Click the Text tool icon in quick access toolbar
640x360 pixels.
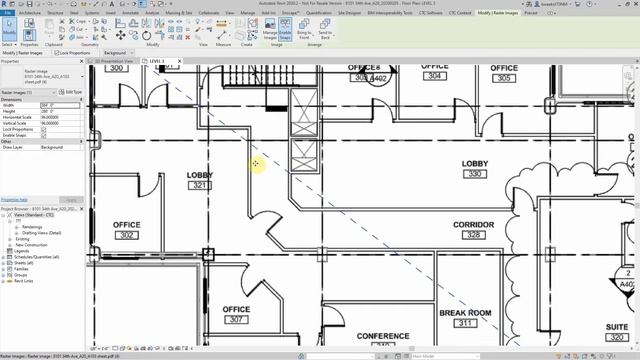(111, 4)
